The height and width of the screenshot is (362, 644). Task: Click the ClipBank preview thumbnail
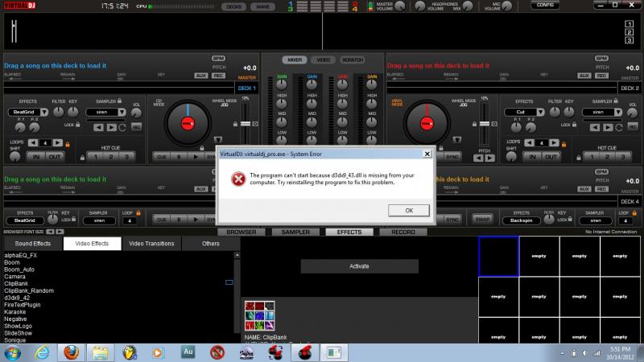tap(259, 315)
